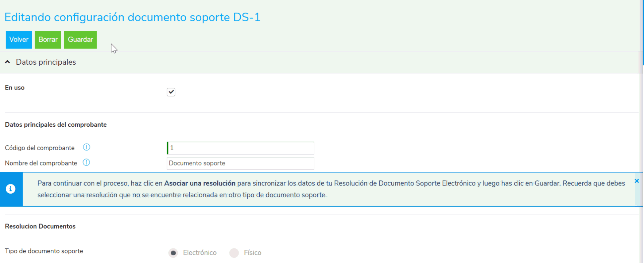Click the Volver button

(x=19, y=39)
